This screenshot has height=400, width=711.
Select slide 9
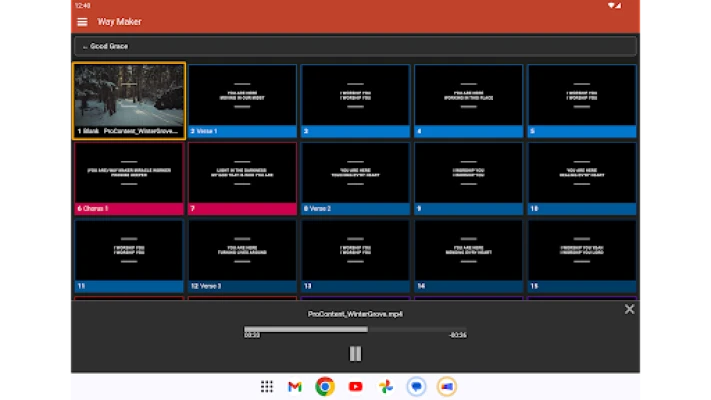[x=468, y=178]
